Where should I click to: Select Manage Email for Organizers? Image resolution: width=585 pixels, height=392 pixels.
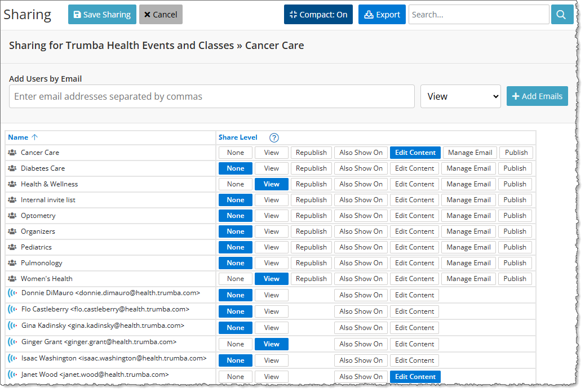point(468,231)
